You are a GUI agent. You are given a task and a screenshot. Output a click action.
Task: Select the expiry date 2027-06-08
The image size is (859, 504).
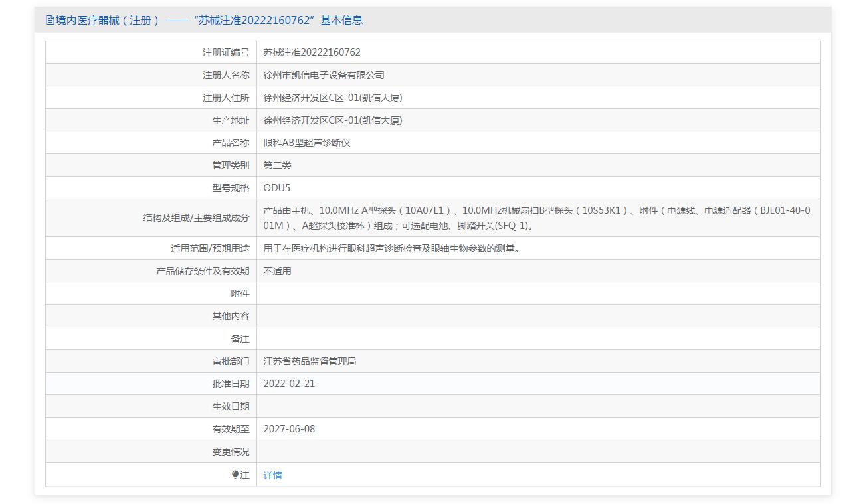click(x=289, y=429)
